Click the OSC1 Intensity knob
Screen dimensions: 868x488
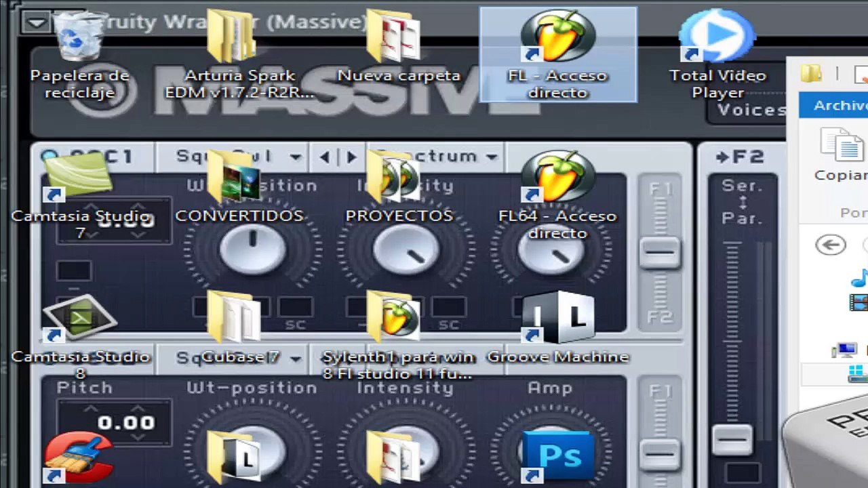click(x=406, y=249)
